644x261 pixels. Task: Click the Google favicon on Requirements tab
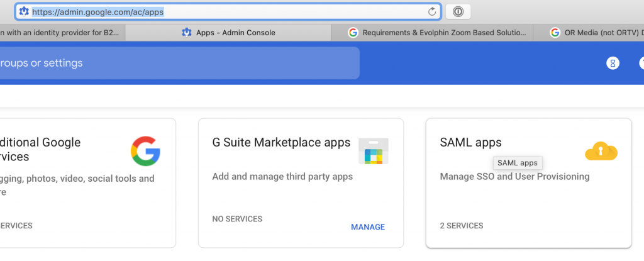tap(353, 33)
